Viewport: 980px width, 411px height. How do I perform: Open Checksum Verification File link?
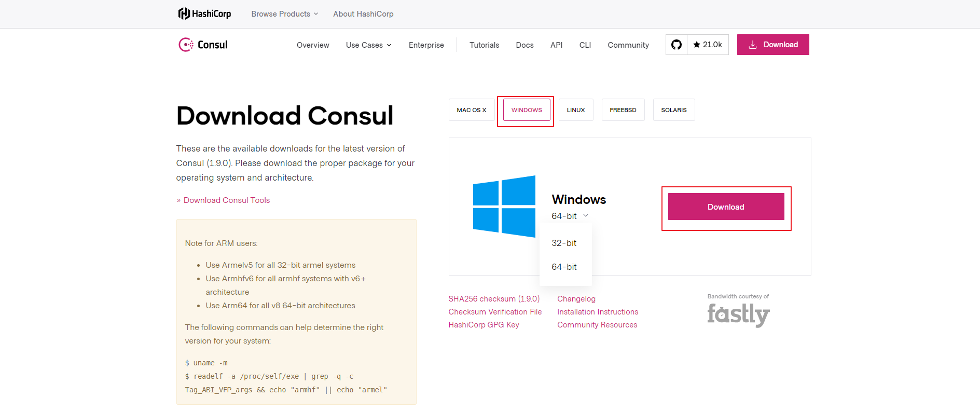495,312
